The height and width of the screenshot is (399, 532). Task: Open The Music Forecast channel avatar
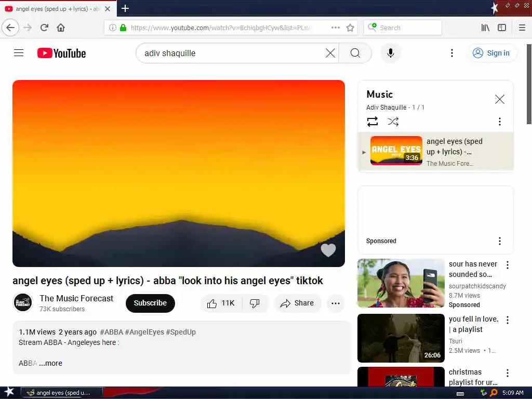coord(23,303)
